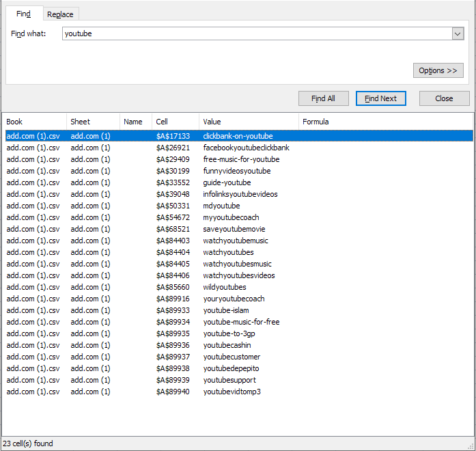Click the Find what text field
The image size is (476, 451).
tap(257, 33)
